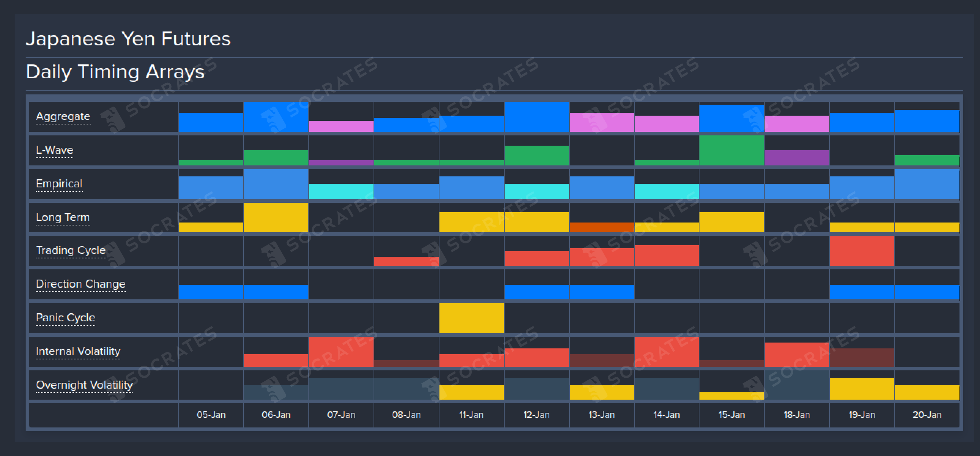Click the tall red Internal Volatility bar on 07-Jan
Viewport: 980px width, 456px height.
(341, 352)
